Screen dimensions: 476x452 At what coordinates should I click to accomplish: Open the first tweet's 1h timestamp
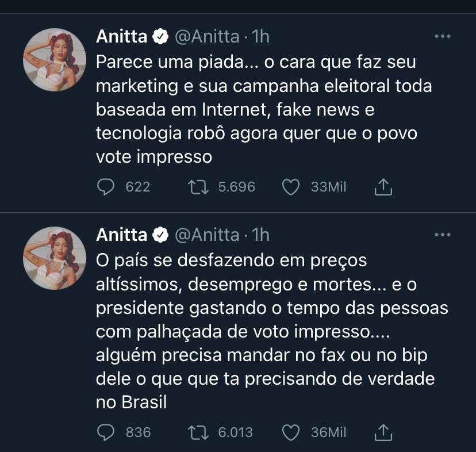tap(261, 37)
